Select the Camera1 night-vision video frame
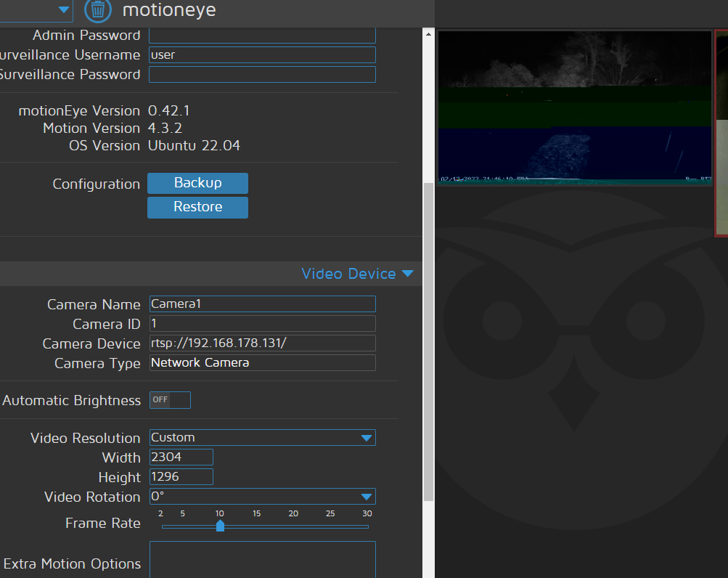Viewport: 728px width, 578px height. tap(575, 107)
